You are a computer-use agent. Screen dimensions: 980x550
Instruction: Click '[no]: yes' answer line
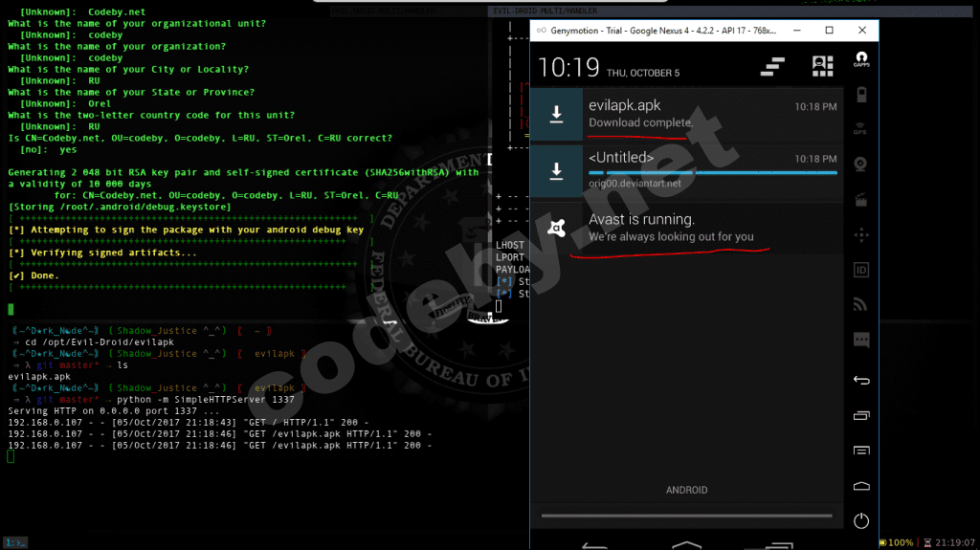coord(48,149)
